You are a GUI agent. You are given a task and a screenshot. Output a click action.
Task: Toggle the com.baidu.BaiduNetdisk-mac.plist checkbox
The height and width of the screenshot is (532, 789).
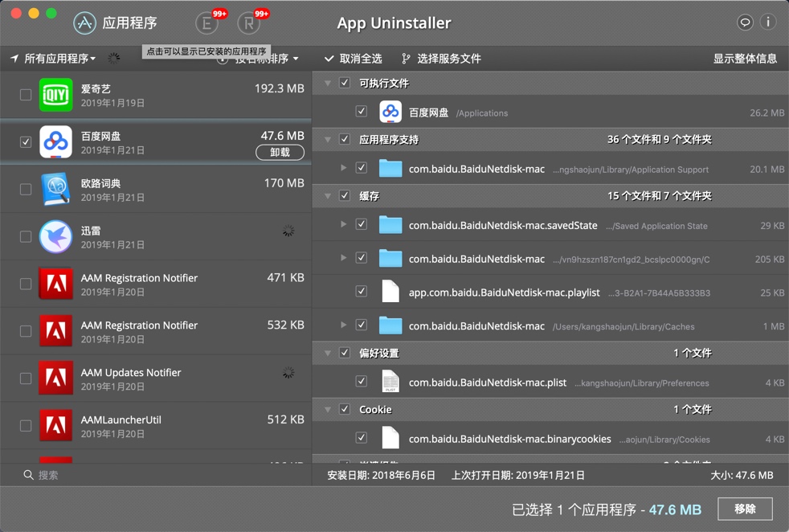[x=362, y=381]
